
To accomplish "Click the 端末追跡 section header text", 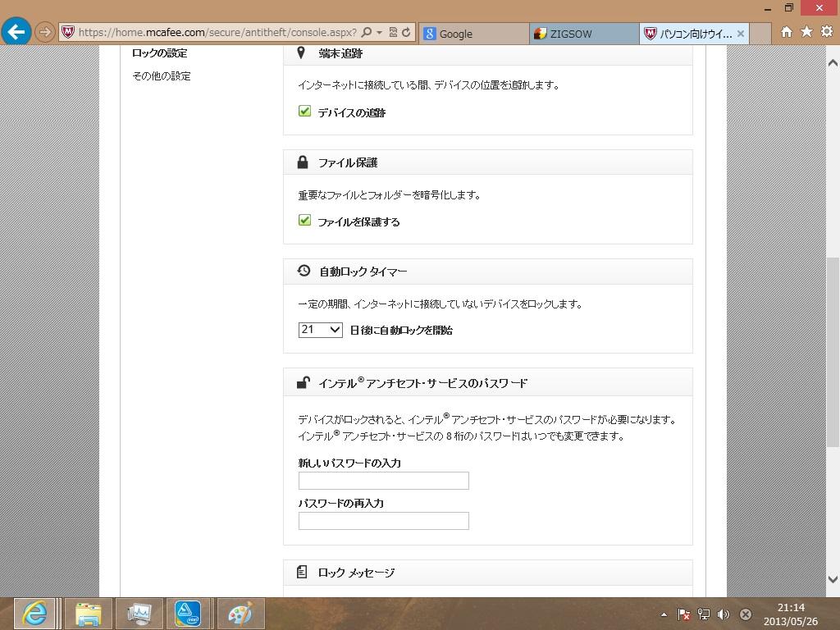I will (340, 53).
